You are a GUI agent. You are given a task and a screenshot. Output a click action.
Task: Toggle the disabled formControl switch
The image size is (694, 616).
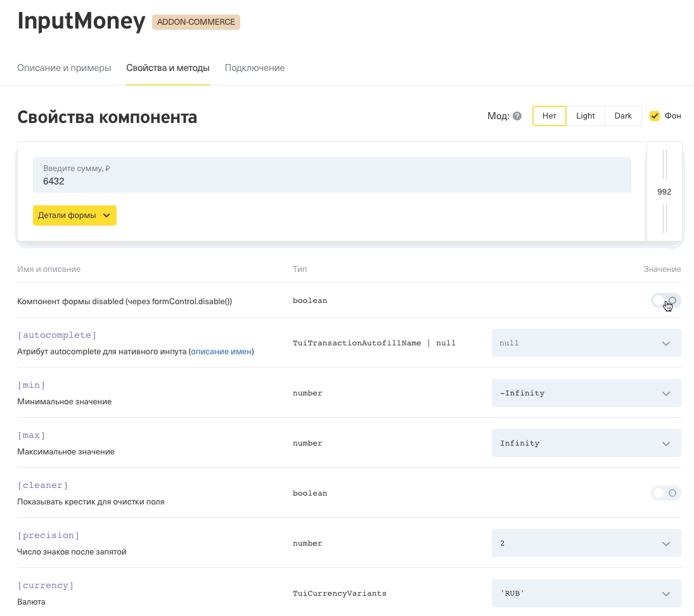(x=665, y=300)
